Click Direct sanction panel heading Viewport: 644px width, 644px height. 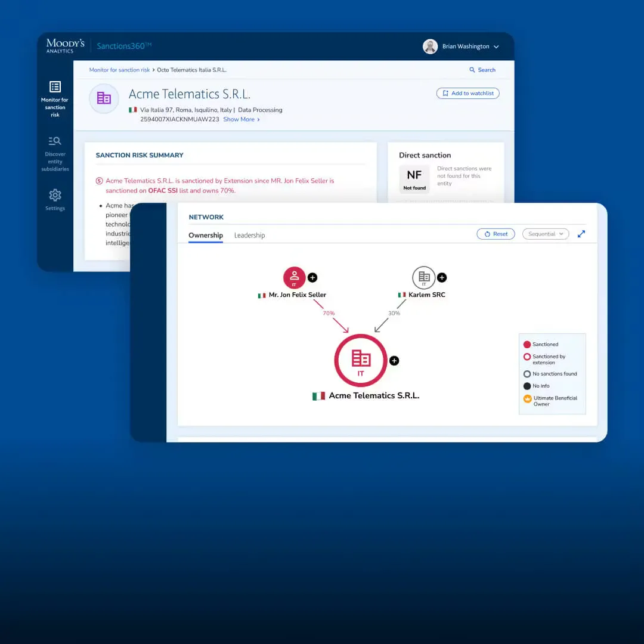425,155
